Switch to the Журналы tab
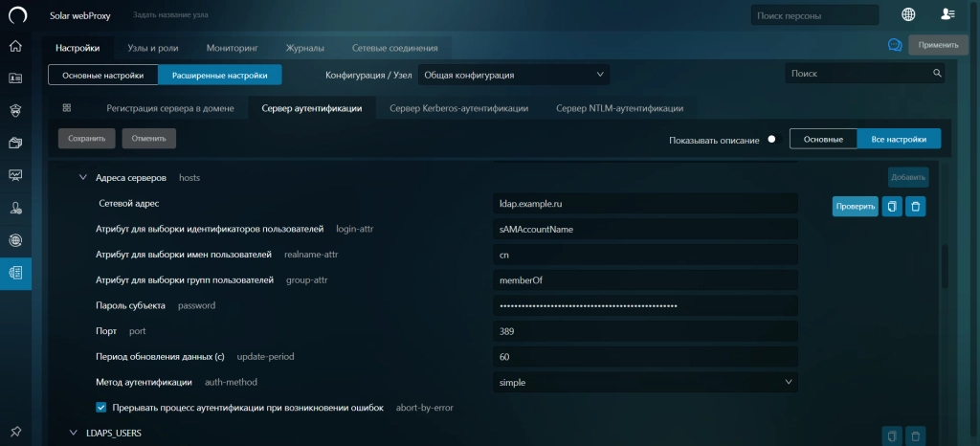The width and height of the screenshot is (980, 446). tap(304, 48)
